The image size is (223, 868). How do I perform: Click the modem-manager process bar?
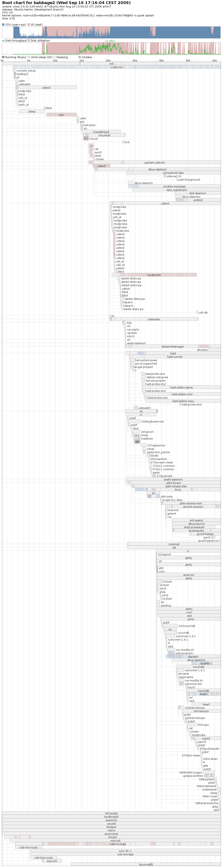coord(174,186)
